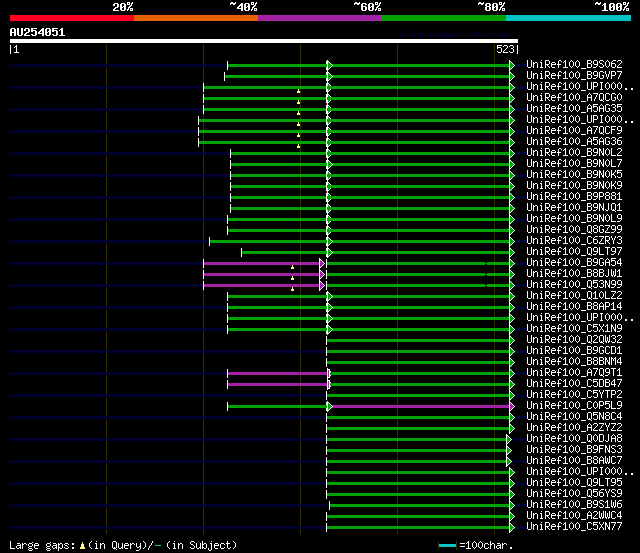Screen dimensions: 640x553
Task: Open hit UniRef100_B9N0K9
Action: [574, 186]
